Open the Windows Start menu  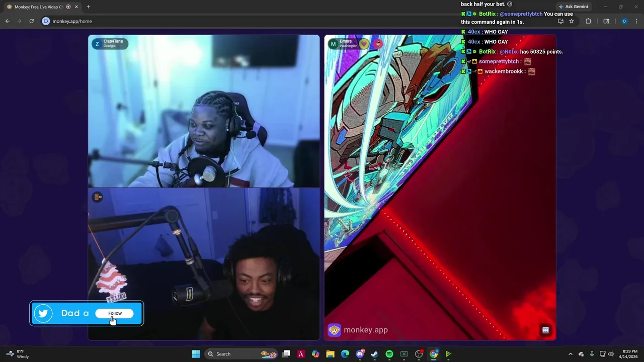(196, 354)
